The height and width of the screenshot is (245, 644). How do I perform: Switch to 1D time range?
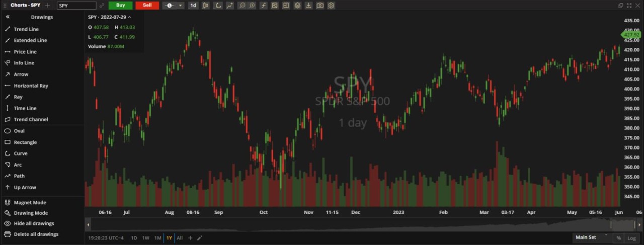pyautogui.click(x=134, y=238)
